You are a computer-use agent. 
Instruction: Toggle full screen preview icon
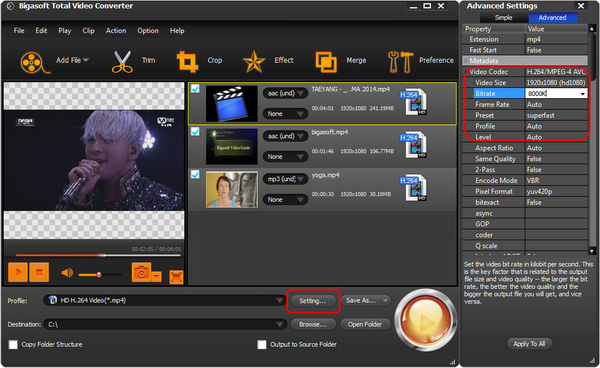pyautogui.click(x=176, y=277)
